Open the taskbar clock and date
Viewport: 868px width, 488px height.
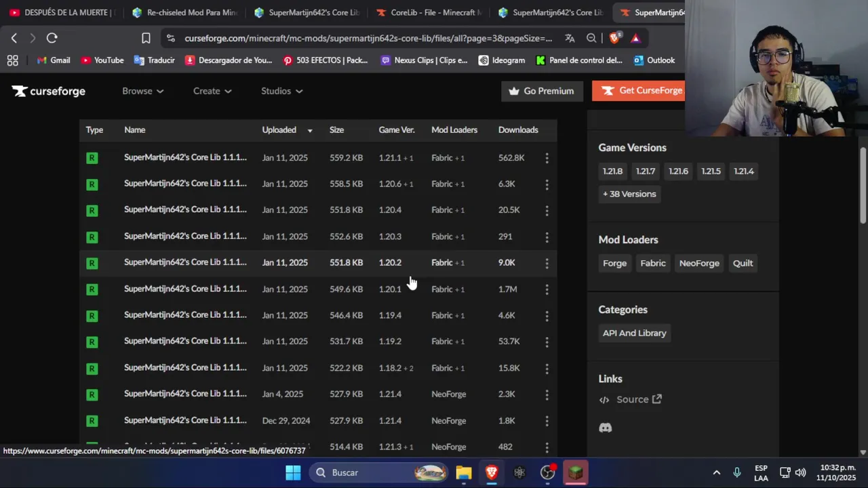pyautogui.click(x=837, y=472)
